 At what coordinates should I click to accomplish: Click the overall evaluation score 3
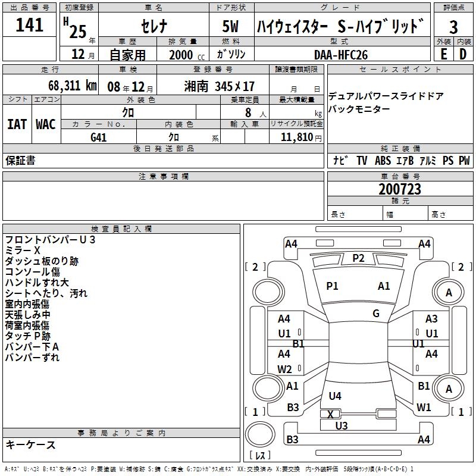[453, 27]
